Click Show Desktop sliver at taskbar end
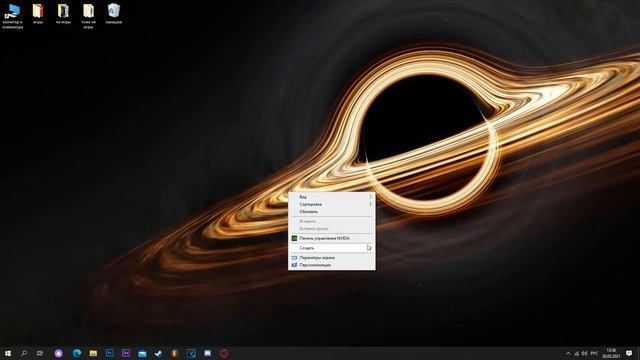Viewport: 640px width, 360px height. [x=638, y=353]
